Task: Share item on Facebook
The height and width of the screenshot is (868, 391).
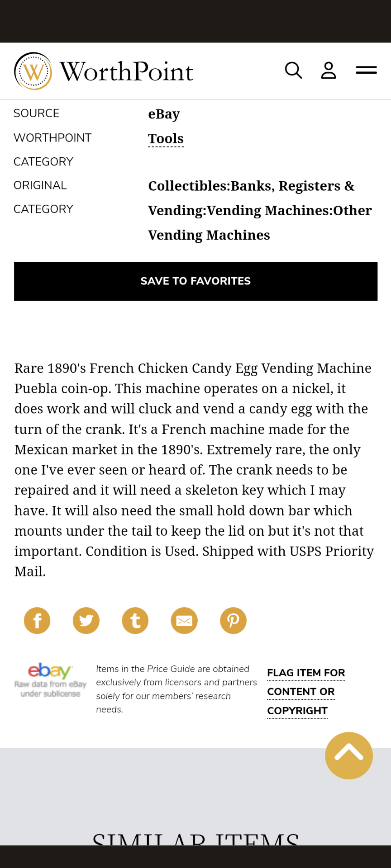Action: [37, 620]
